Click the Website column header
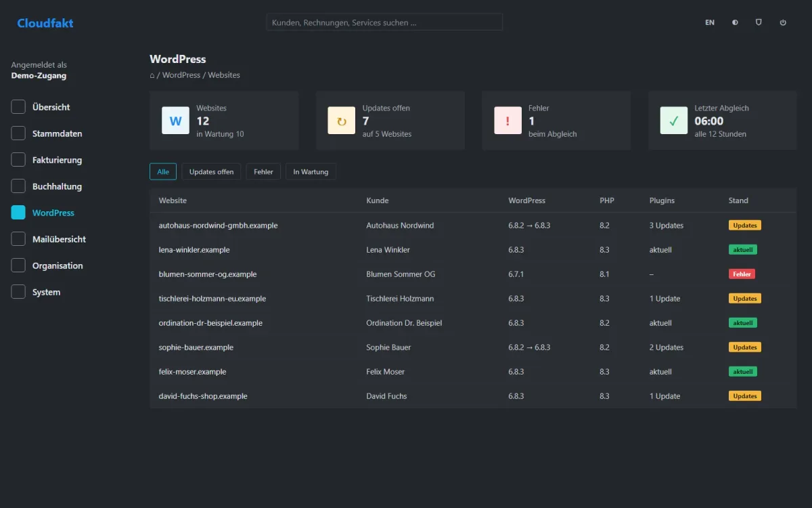Viewport: 812px width, 508px height. click(x=173, y=200)
